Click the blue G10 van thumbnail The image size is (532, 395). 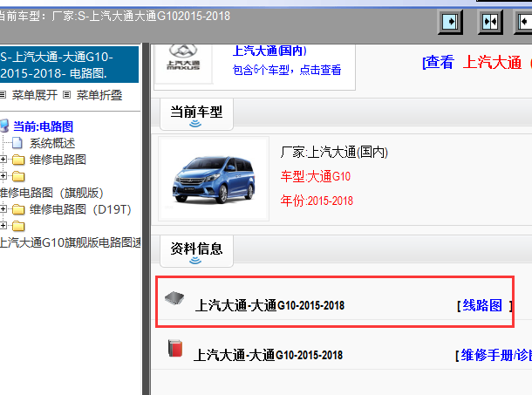(x=214, y=179)
